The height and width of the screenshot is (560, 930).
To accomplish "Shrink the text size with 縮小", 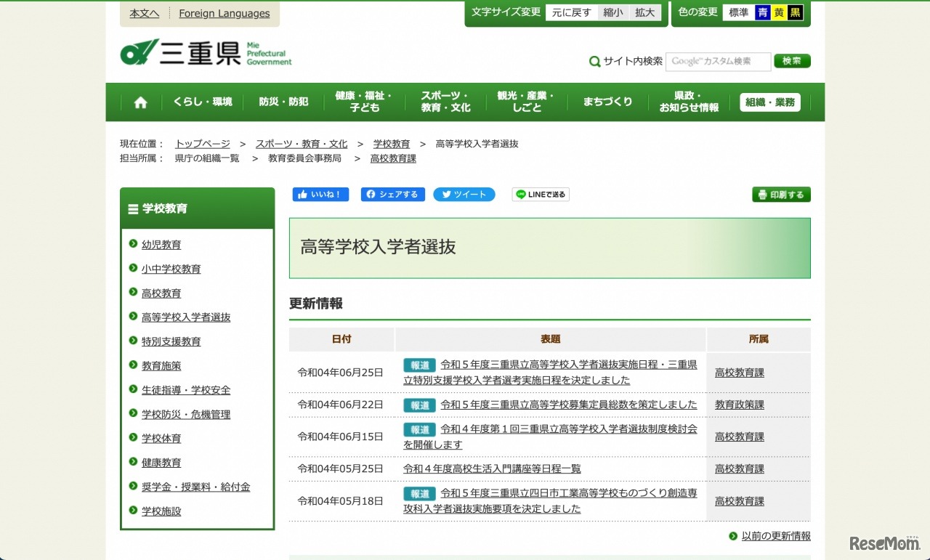I will click(612, 13).
